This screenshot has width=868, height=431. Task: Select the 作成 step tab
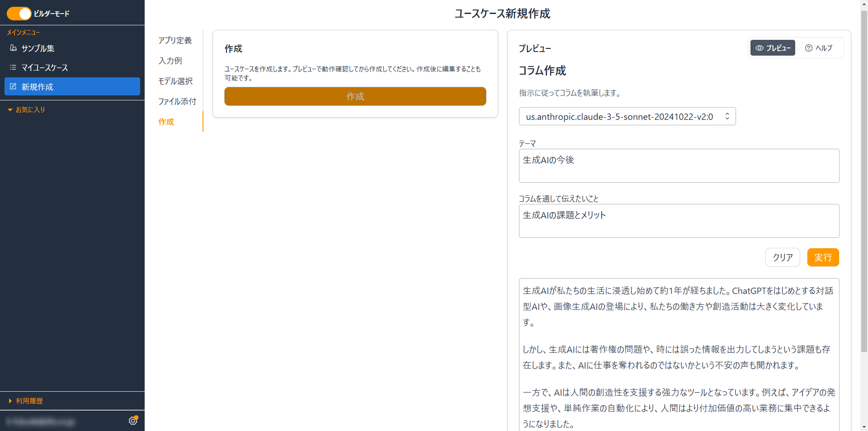pos(166,122)
